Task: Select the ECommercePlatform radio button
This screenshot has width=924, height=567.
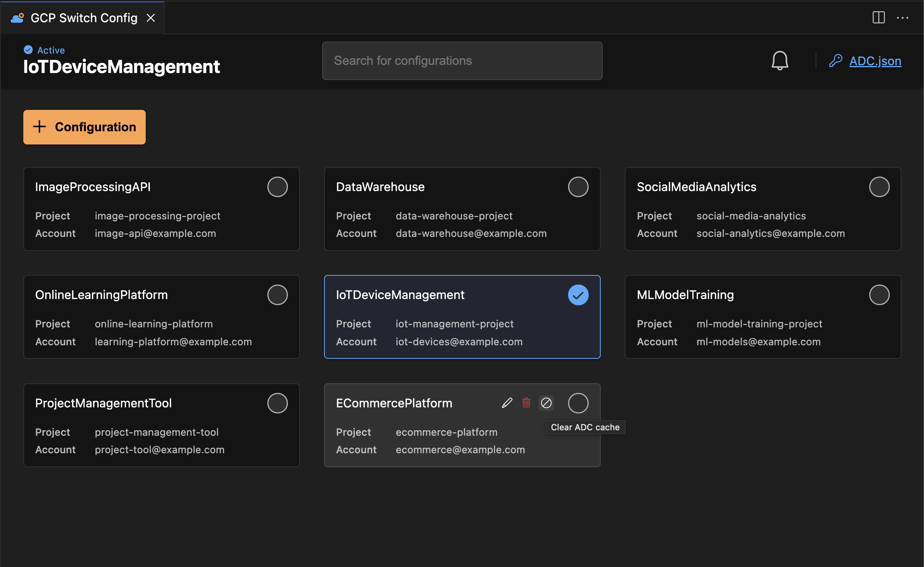Action: coord(578,403)
